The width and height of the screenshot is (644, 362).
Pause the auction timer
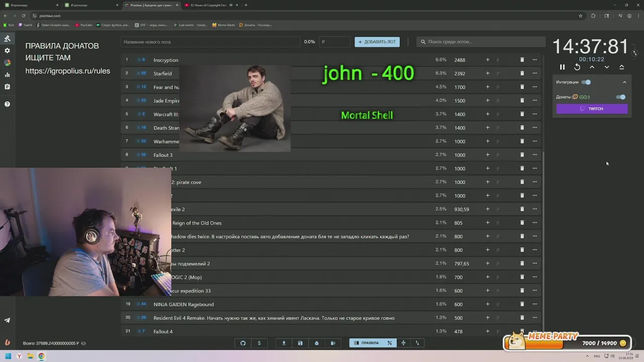pyautogui.click(x=562, y=67)
